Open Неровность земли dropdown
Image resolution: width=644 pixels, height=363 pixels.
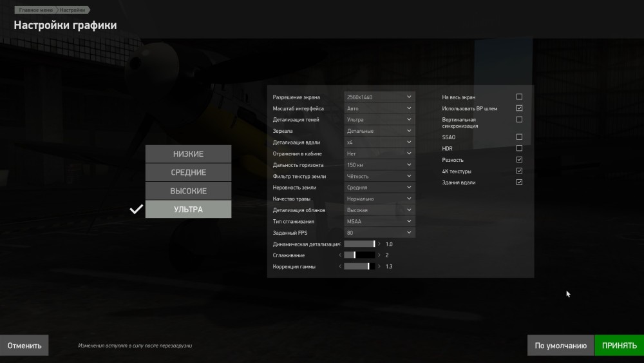pos(379,188)
